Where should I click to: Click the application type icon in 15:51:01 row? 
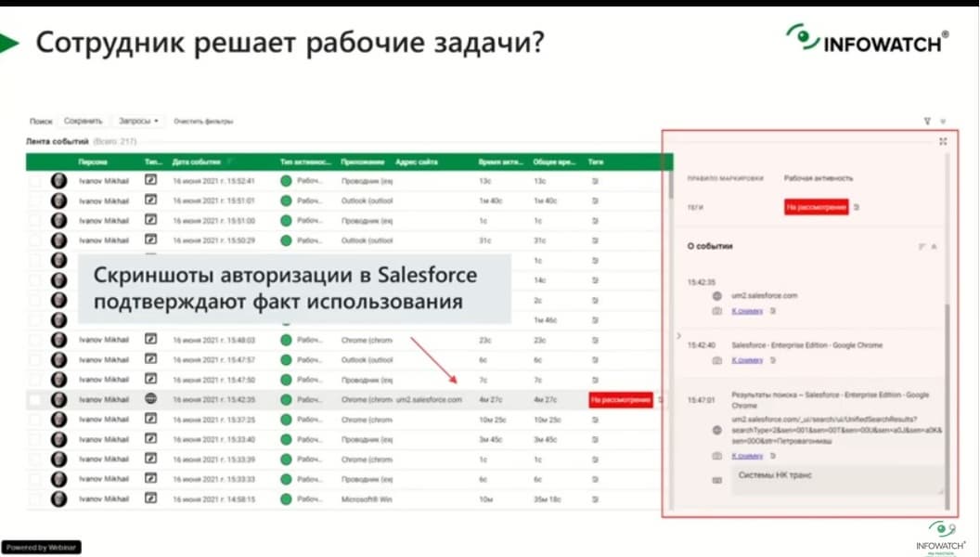click(x=150, y=200)
